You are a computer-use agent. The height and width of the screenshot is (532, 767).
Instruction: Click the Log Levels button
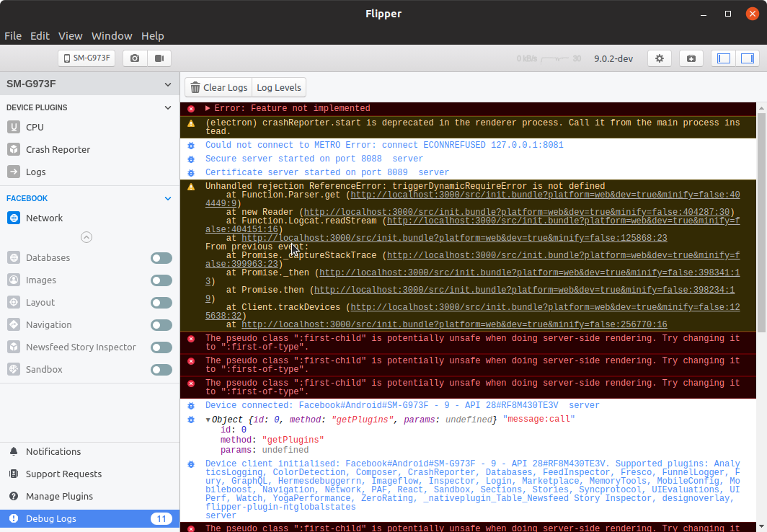(279, 87)
